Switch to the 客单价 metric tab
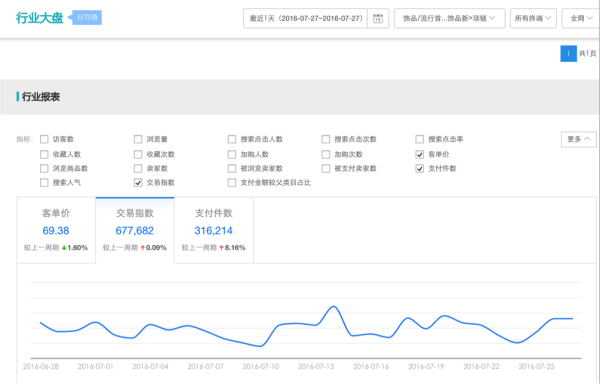Viewport: 600px width, 384px height. (x=56, y=230)
